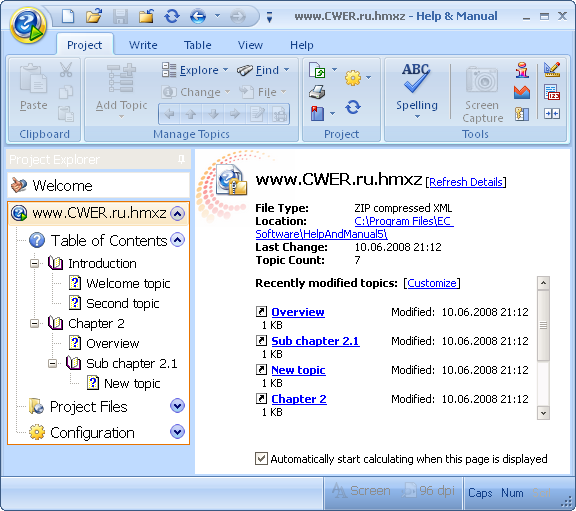The height and width of the screenshot is (511, 576).
Task: Click the Screen indicator in status bar
Action: (361, 491)
